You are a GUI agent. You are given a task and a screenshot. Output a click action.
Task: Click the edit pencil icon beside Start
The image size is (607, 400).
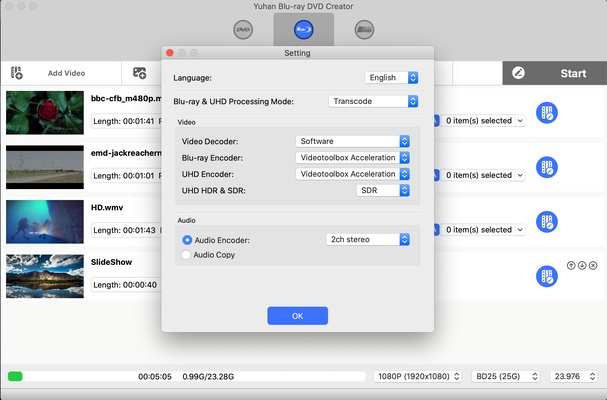click(518, 73)
